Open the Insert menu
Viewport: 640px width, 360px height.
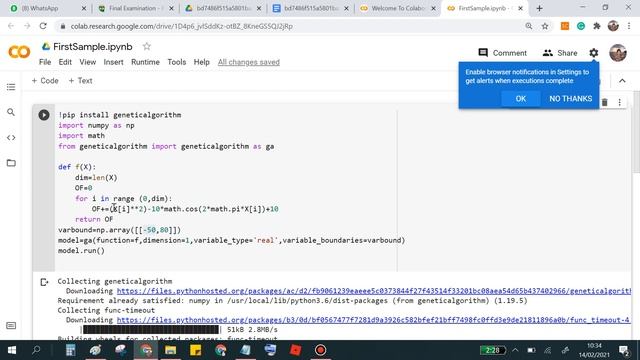click(113, 62)
